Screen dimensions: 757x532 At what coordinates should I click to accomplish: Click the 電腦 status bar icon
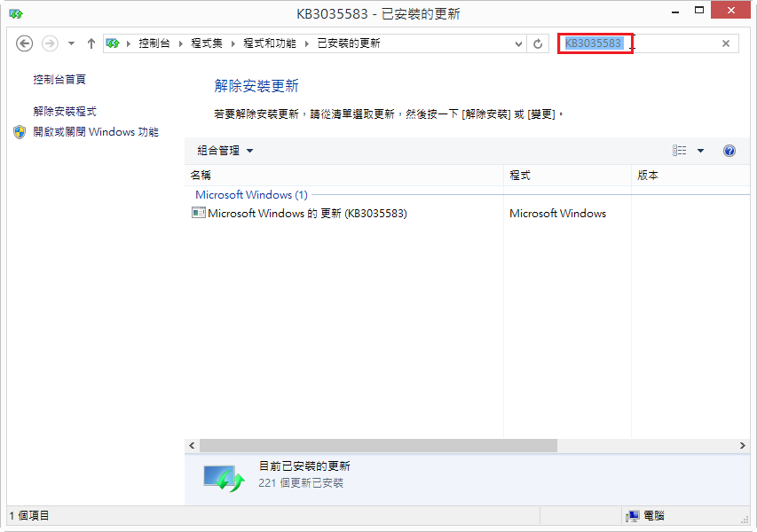(633, 516)
